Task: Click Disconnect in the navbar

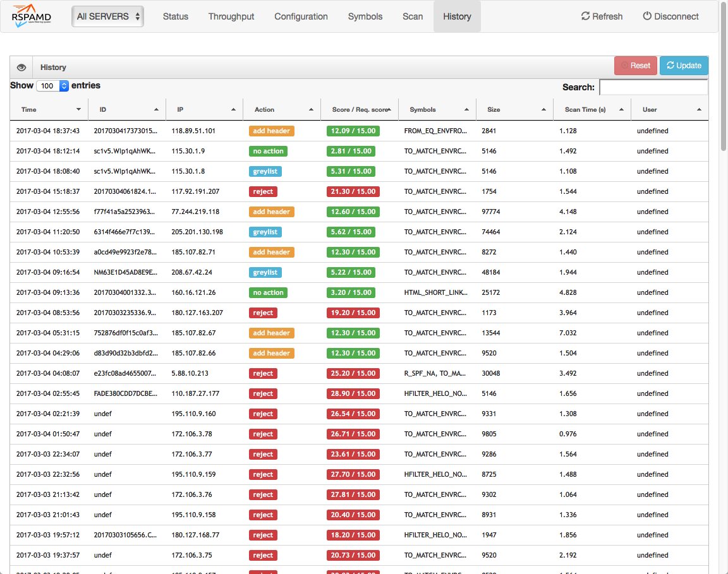Action: click(x=670, y=16)
